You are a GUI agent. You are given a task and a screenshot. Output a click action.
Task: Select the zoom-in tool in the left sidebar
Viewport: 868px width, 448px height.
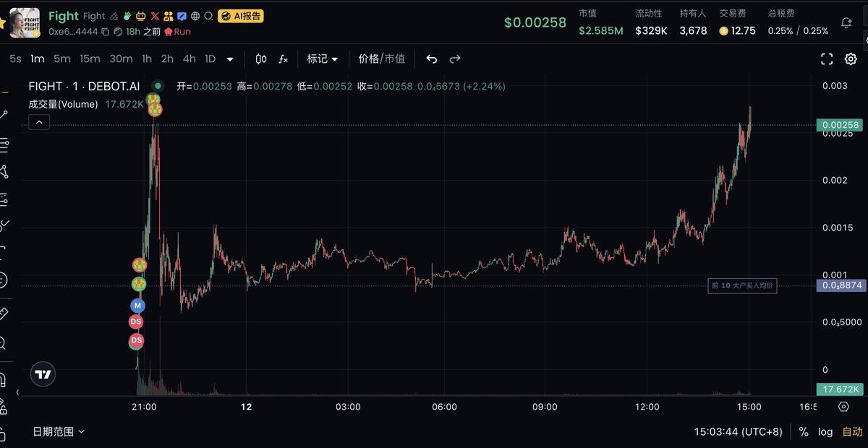[x=3, y=343]
